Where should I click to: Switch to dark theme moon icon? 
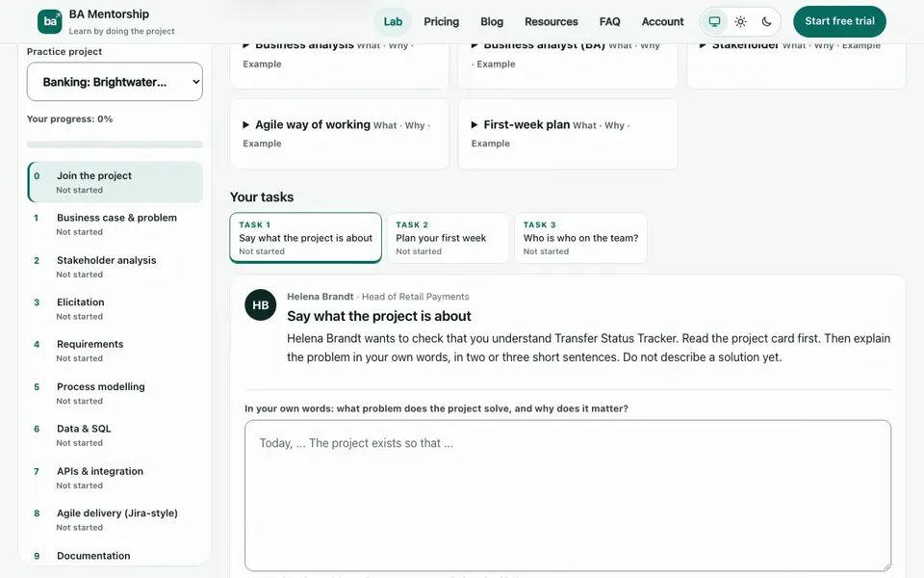(x=767, y=22)
